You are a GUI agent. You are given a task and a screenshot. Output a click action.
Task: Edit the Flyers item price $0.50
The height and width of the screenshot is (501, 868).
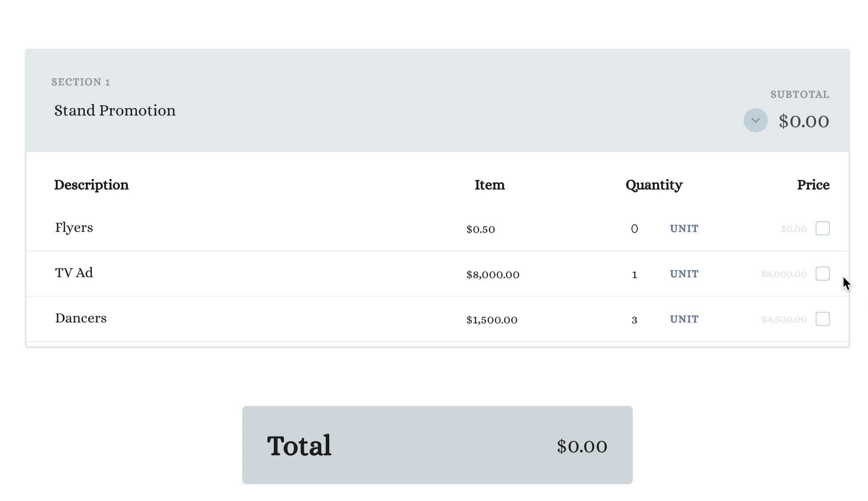(x=481, y=229)
